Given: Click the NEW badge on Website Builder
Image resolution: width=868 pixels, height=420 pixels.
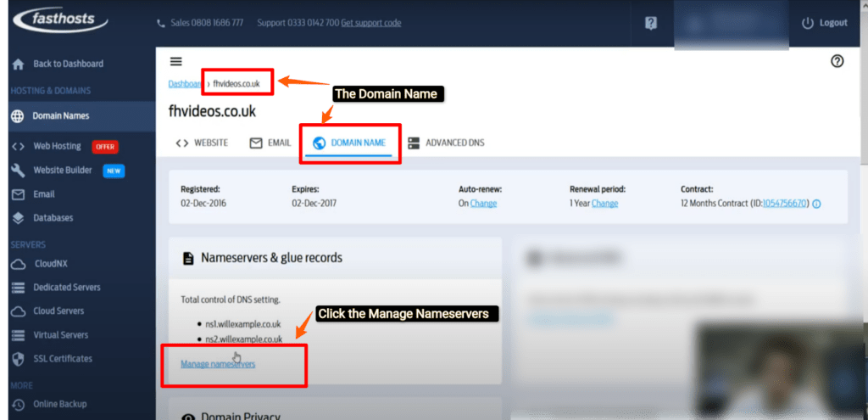Looking at the screenshot, I should coord(114,171).
